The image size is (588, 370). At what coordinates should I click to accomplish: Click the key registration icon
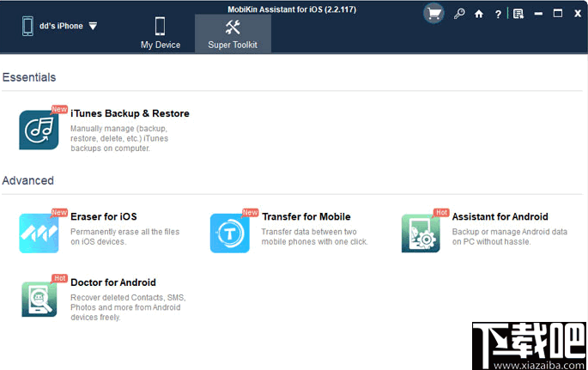coord(459,14)
